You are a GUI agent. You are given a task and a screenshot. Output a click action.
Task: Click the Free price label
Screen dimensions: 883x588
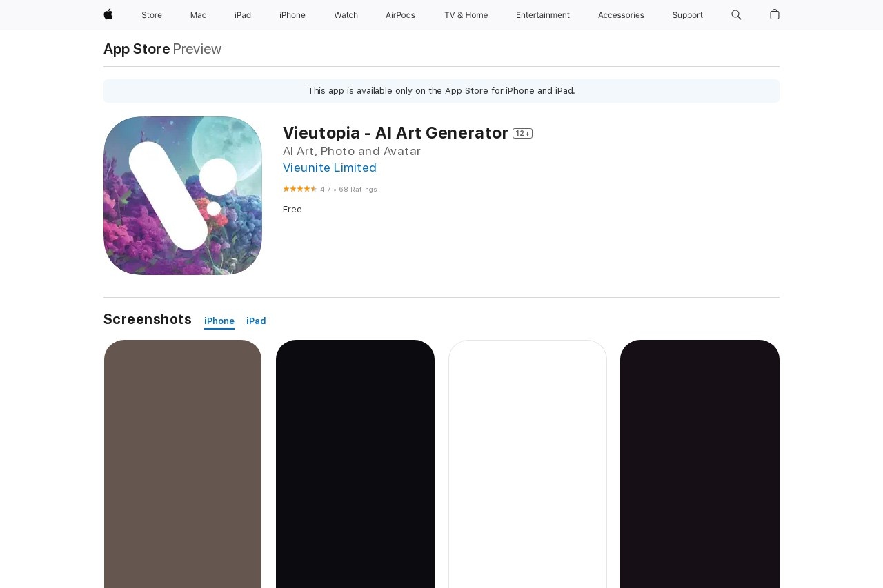click(292, 210)
